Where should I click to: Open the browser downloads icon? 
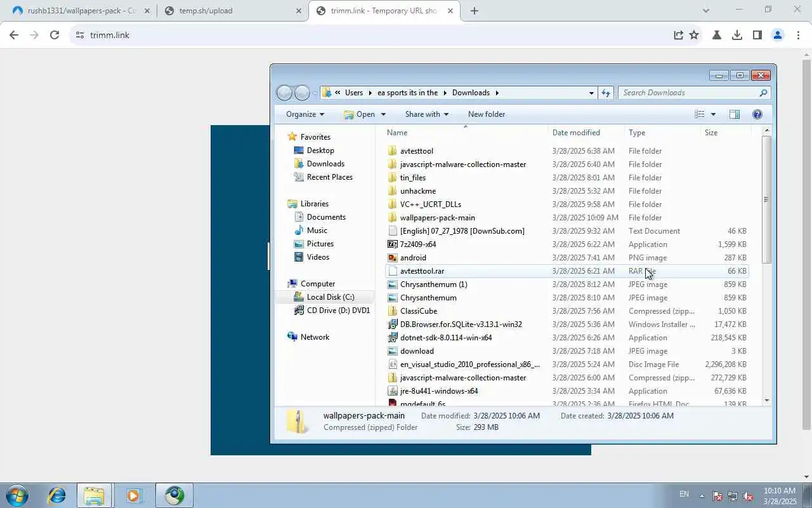click(x=737, y=35)
